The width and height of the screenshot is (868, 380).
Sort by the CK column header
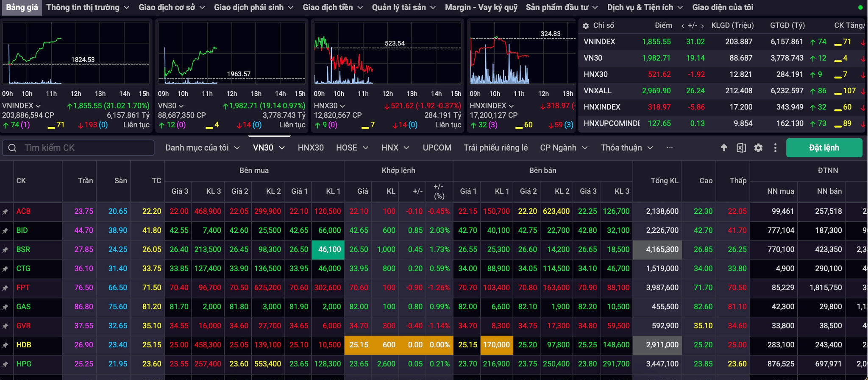pyautogui.click(x=21, y=181)
